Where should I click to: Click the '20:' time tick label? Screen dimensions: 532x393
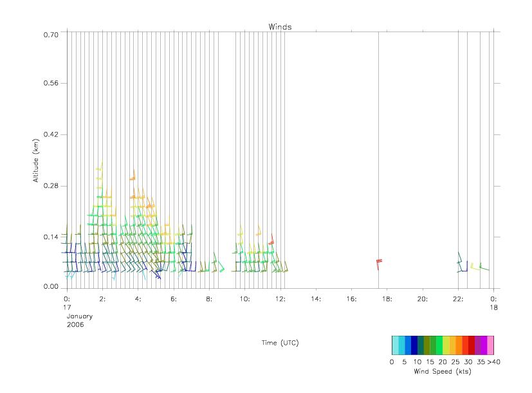[423, 299]
